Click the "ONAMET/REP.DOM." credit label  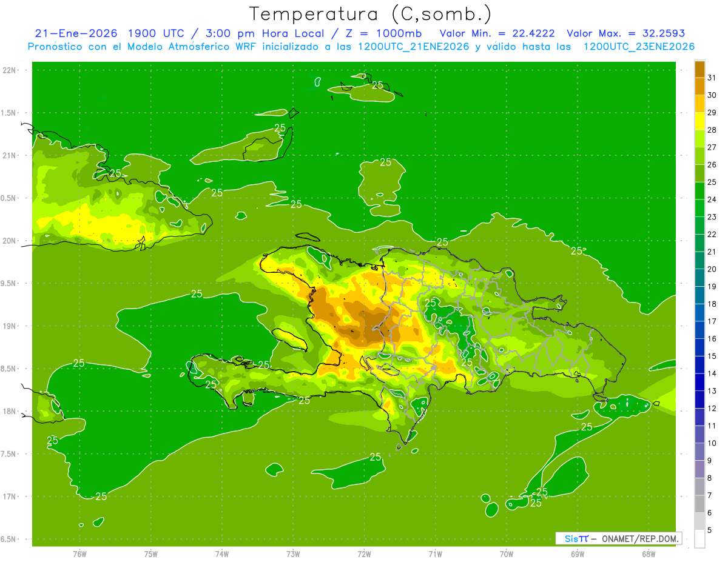[x=641, y=538]
